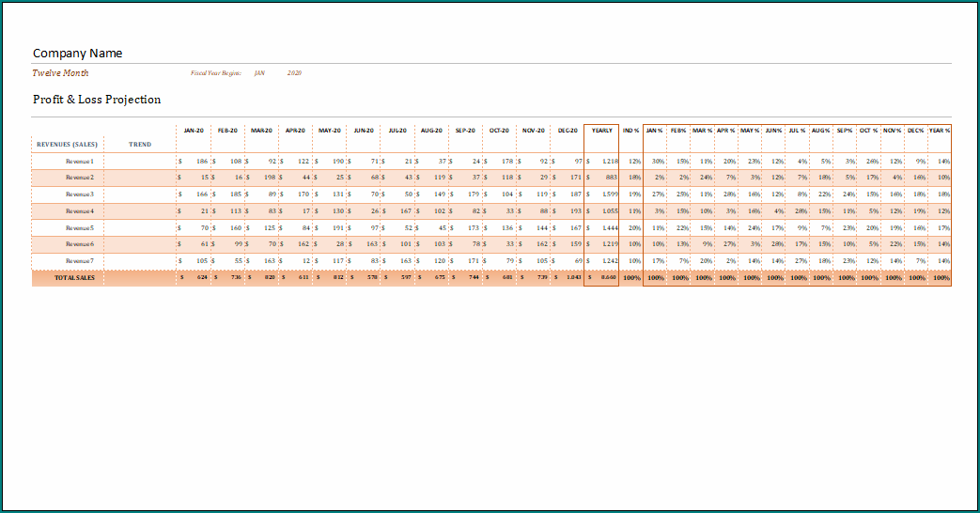Image resolution: width=980 pixels, height=513 pixels.
Task: Select the Revenue 4 row label
Action: (x=80, y=211)
